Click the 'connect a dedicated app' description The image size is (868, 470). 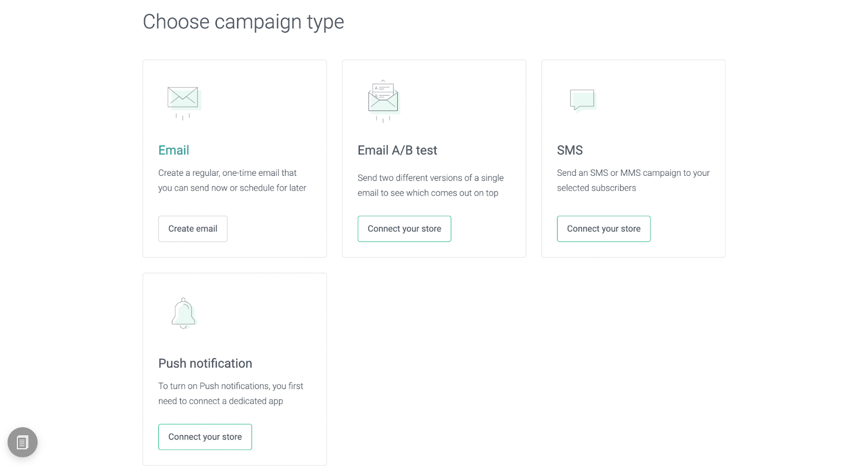[231, 393]
